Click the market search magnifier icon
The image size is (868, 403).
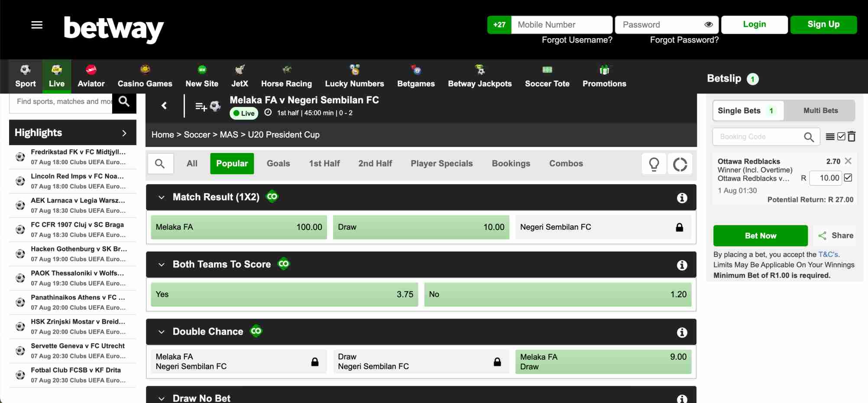tap(160, 164)
